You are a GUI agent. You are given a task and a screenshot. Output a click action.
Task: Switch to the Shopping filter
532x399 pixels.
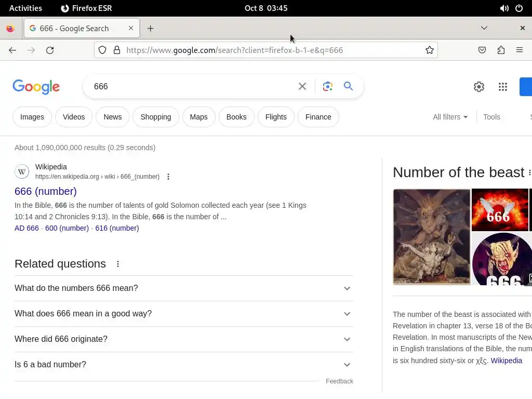[156, 117]
